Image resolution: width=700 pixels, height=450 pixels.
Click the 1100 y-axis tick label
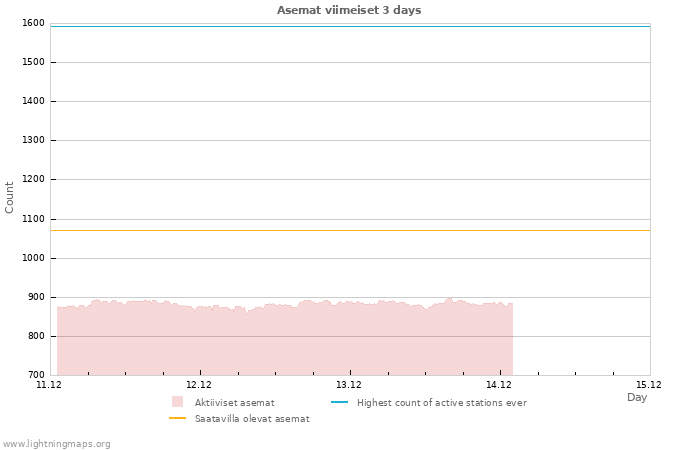pos(33,219)
